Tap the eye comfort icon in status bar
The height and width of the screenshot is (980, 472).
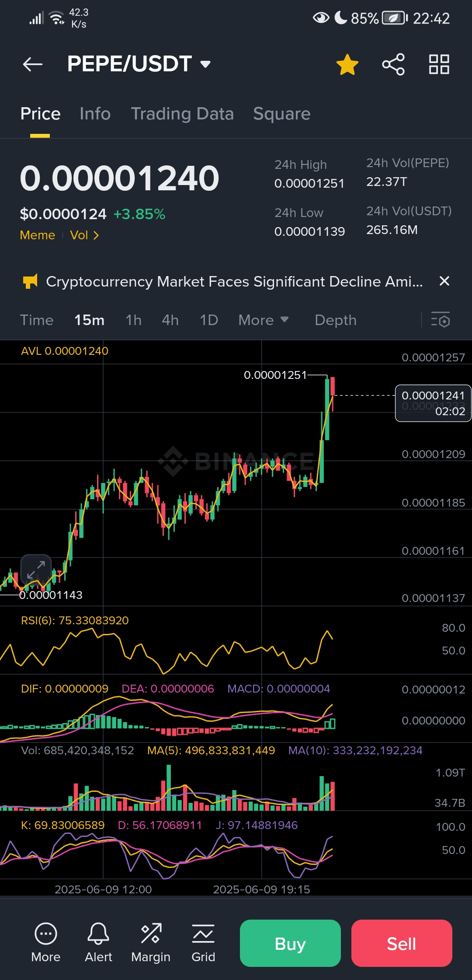tap(321, 18)
